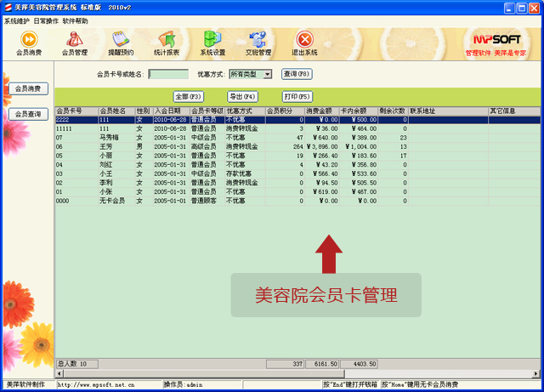Click the 会员卡号或姓名 input field

pyautogui.click(x=167, y=75)
